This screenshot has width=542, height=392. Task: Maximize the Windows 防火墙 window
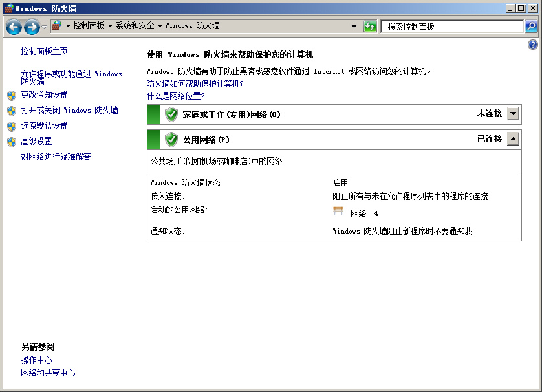tap(521, 8)
